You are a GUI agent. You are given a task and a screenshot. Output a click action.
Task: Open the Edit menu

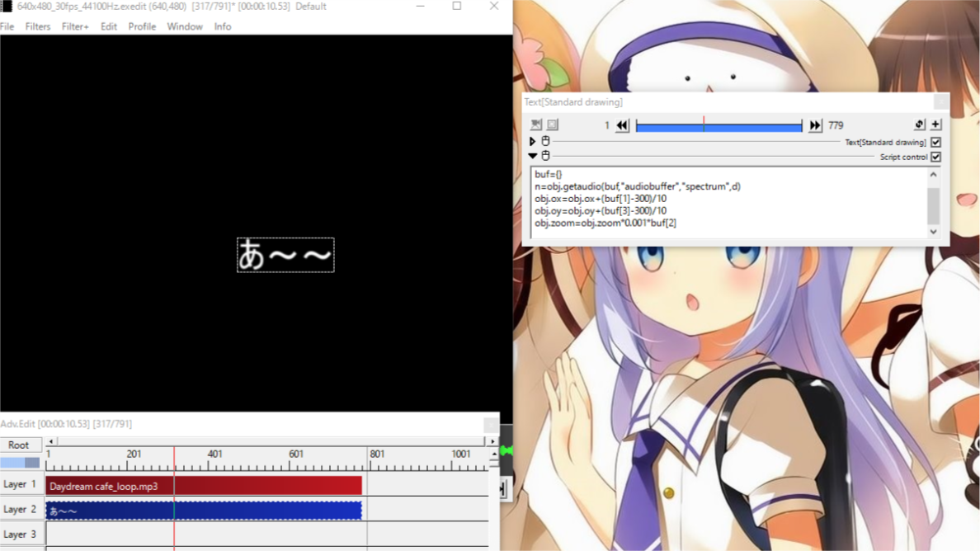tap(109, 26)
